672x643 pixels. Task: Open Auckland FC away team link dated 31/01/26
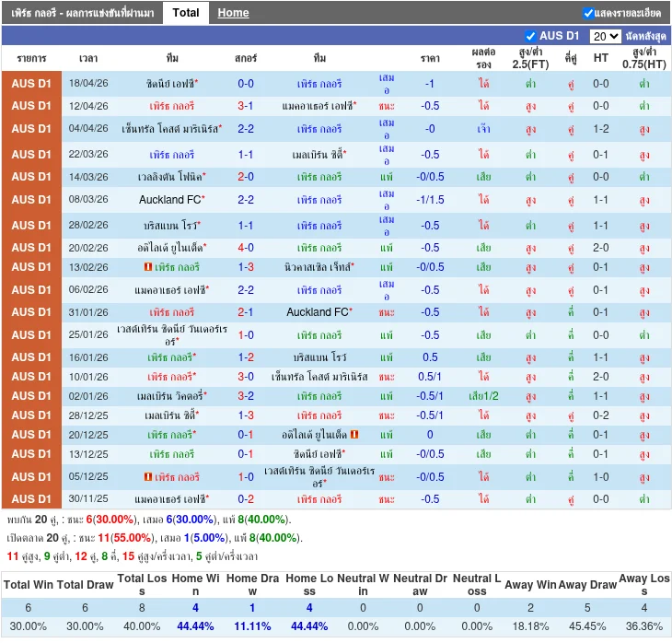pyautogui.click(x=318, y=312)
